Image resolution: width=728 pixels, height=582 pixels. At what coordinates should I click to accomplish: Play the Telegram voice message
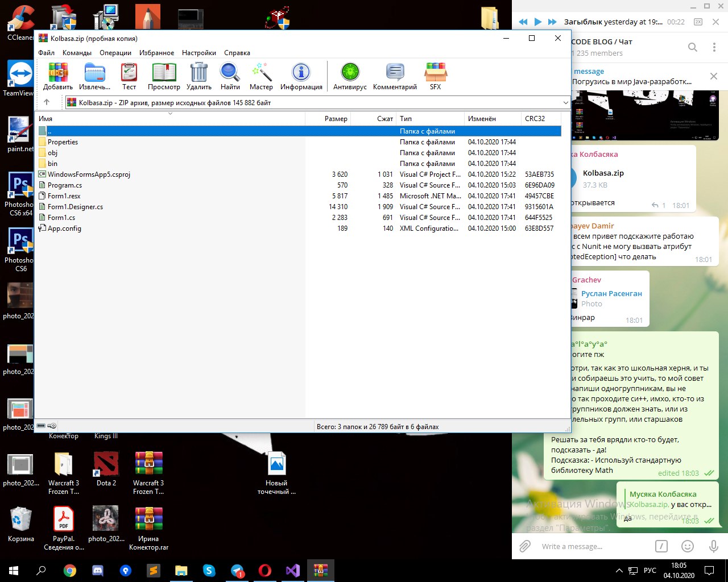[538, 22]
